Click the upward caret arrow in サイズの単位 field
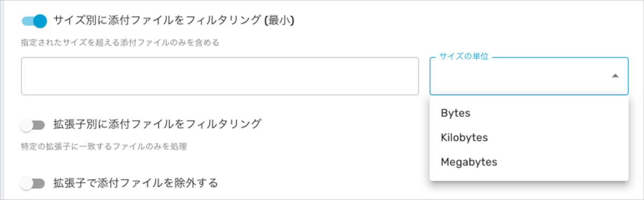644x200 pixels. (x=615, y=76)
